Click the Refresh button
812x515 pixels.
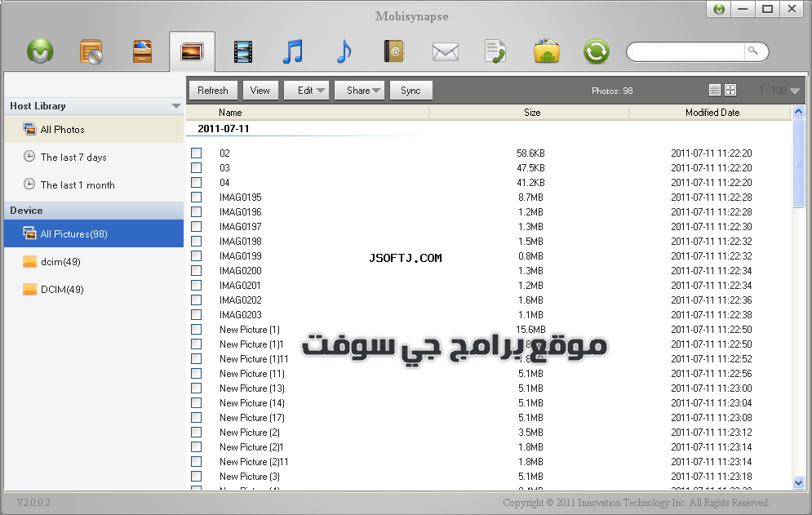[213, 90]
